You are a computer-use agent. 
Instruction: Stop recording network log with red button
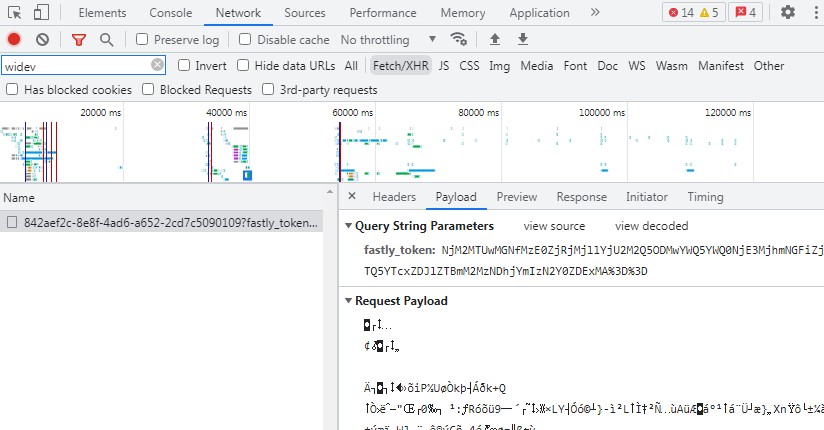click(14, 39)
